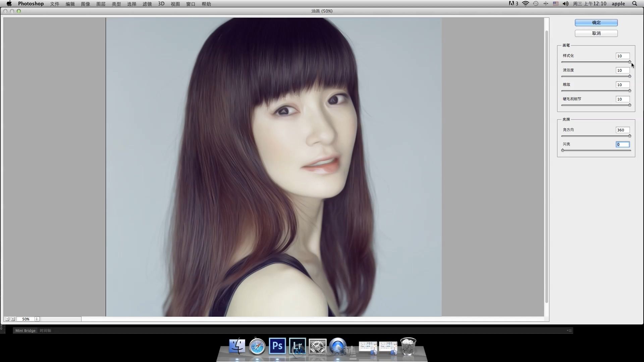Click the US flag input source icon
Viewport: 644px width, 362px height.
pyautogui.click(x=556, y=4)
